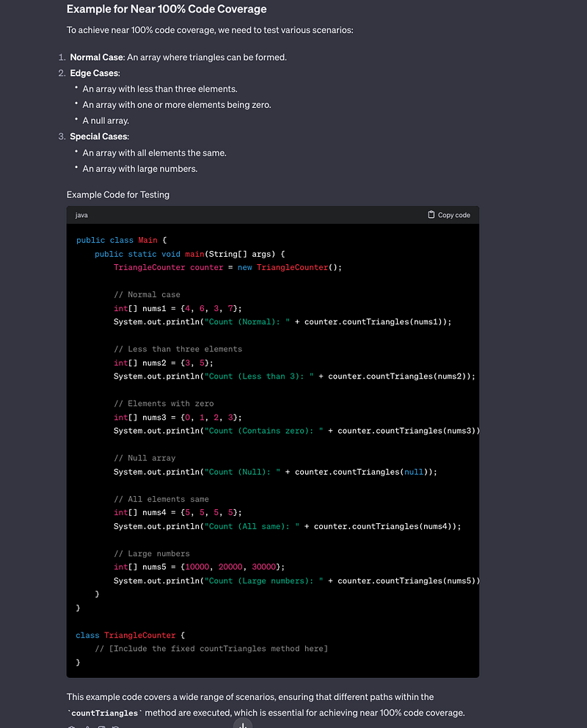Click the 'Normal Case:' list item

point(178,57)
